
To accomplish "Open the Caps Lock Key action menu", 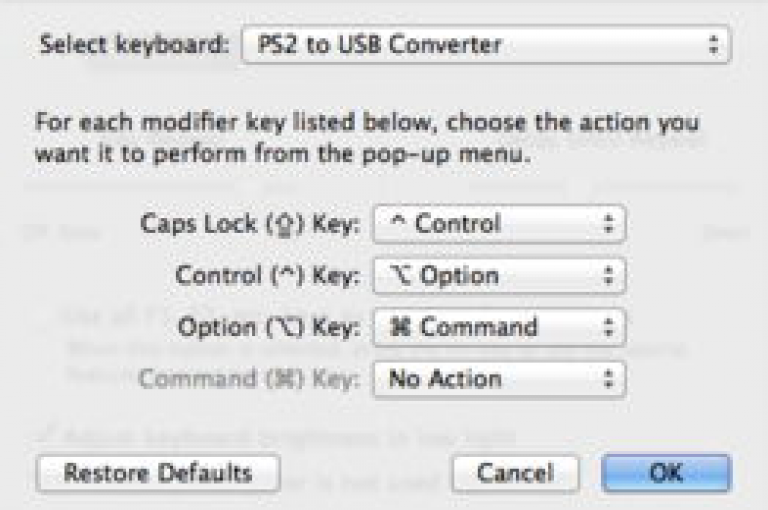I will point(499,224).
